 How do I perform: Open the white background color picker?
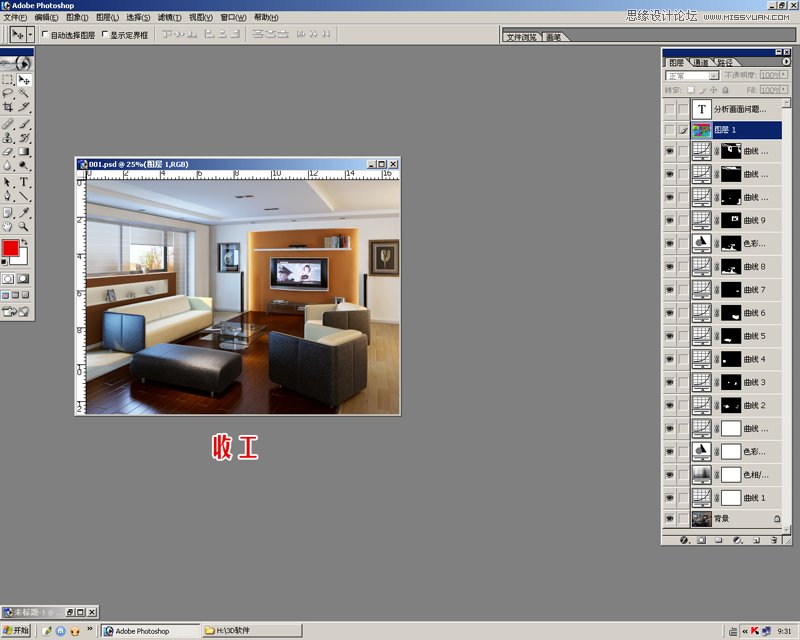click(22, 259)
